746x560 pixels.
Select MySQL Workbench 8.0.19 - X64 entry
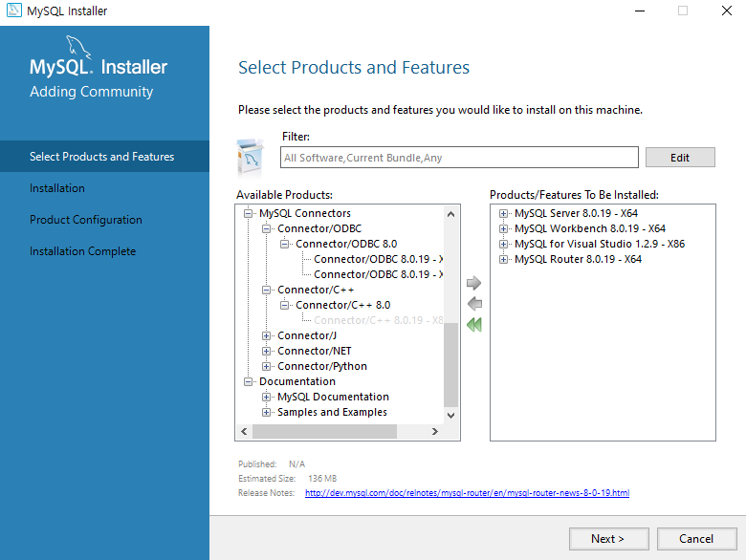[590, 228]
